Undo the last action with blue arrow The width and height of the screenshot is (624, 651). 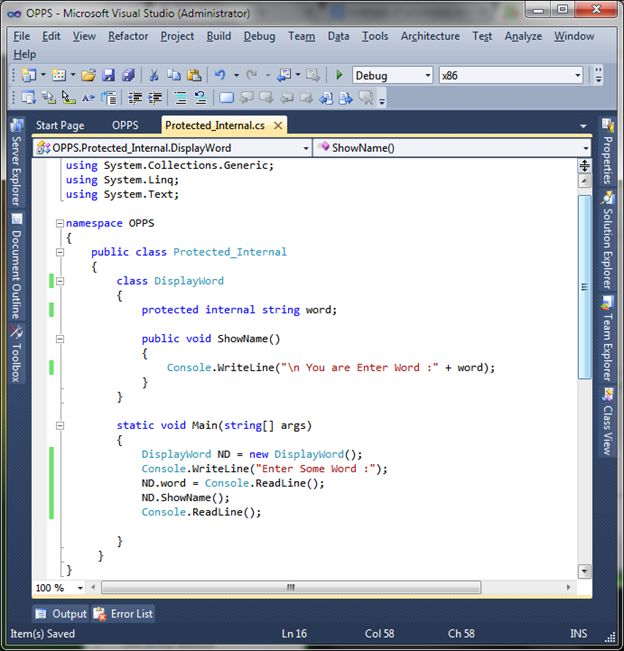point(220,75)
